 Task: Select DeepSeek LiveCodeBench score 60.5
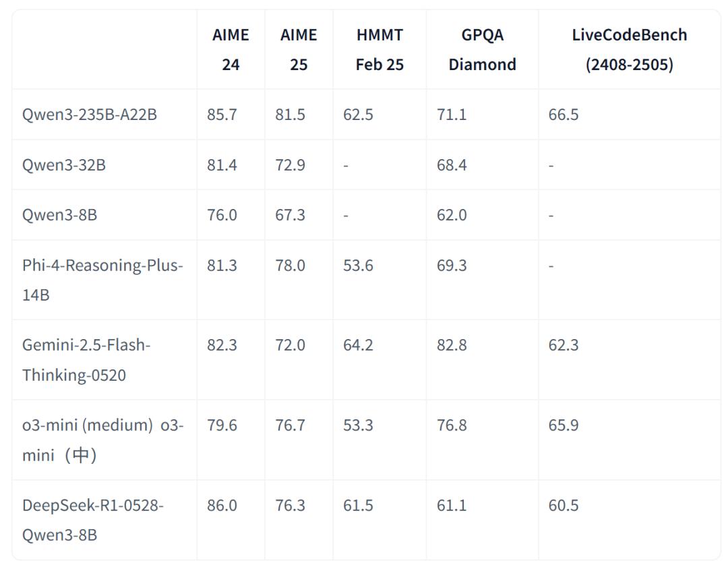pyautogui.click(x=564, y=506)
